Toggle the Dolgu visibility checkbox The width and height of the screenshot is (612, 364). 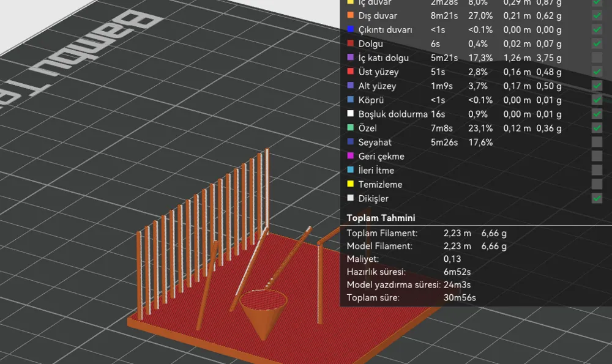(x=597, y=43)
